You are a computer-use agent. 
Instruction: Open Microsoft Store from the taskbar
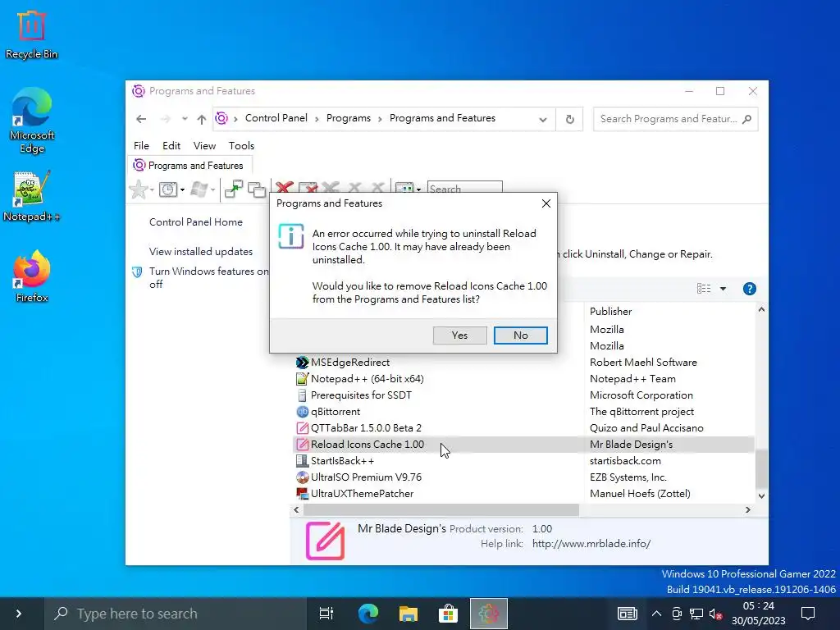coord(448,614)
